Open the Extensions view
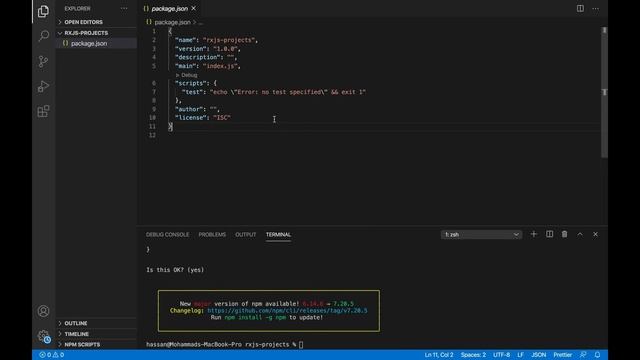The height and width of the screenshot is (360, 640). point(43,111)
